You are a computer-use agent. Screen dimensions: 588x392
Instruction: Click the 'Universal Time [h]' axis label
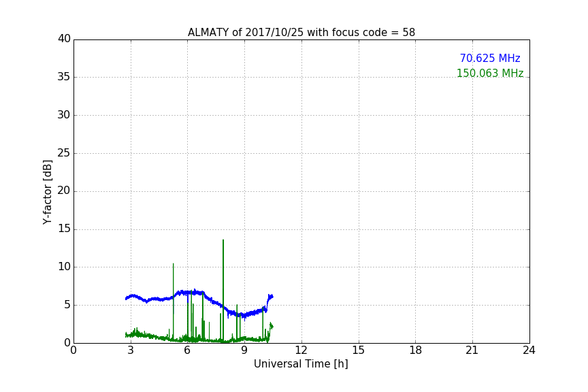coord(301,364)
